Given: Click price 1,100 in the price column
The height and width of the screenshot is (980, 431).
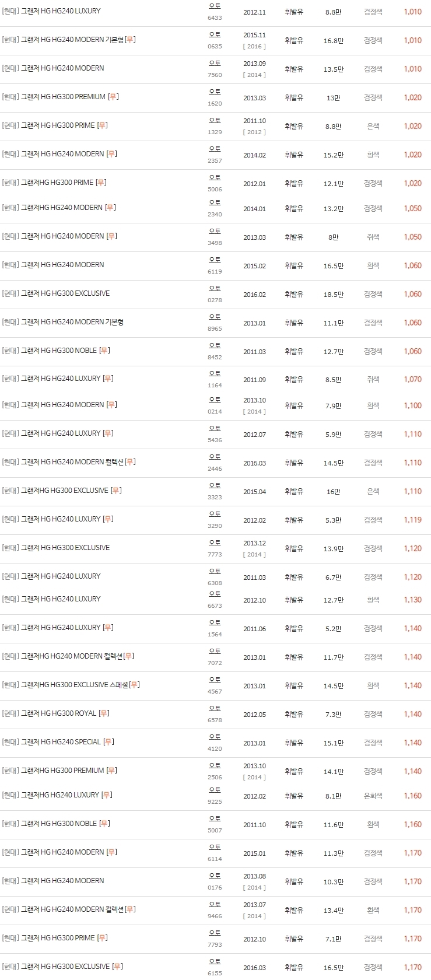Looking at the screenshot, I should pos(412,405).
